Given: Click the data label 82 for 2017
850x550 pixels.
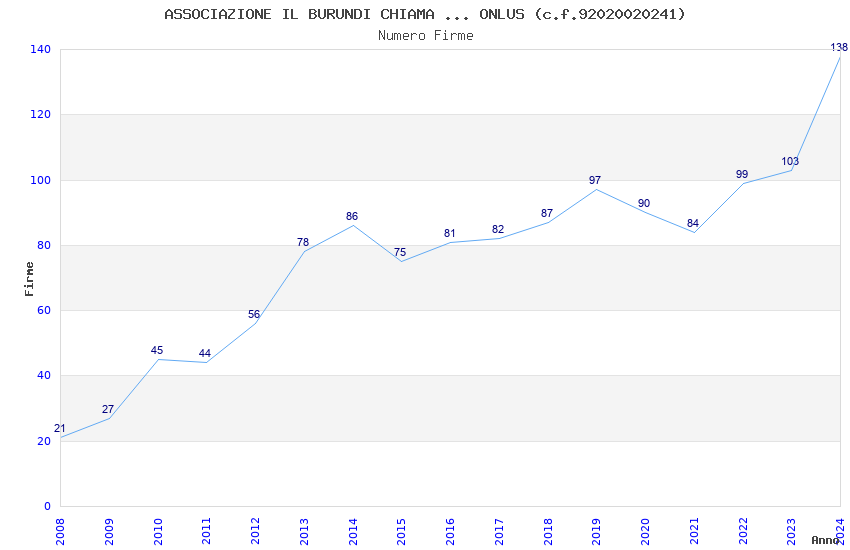Looking at the screenshot, I should coord(498,229).
